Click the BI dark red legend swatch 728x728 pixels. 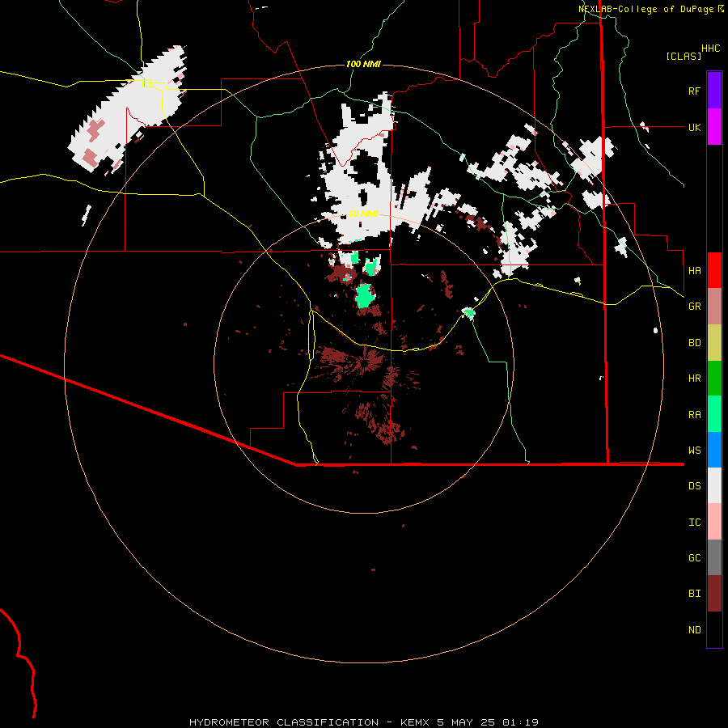pyautogui.click(x=714, y=594)
